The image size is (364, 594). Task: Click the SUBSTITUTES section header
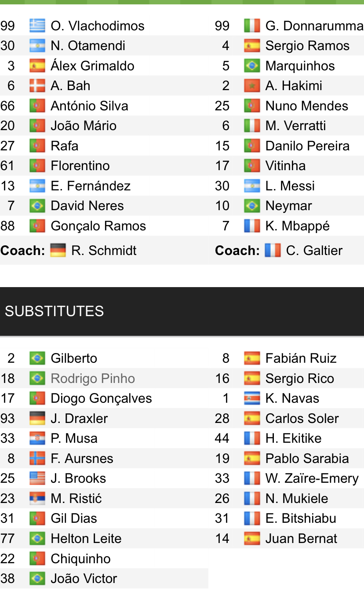click(x=55, y=311)
